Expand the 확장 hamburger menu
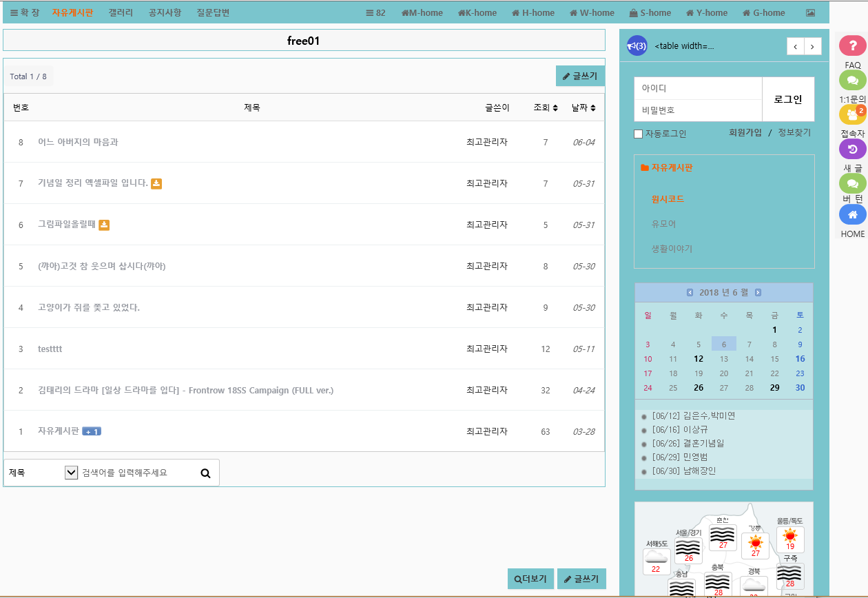Screen dimensions: 868x598 point(24,12)
